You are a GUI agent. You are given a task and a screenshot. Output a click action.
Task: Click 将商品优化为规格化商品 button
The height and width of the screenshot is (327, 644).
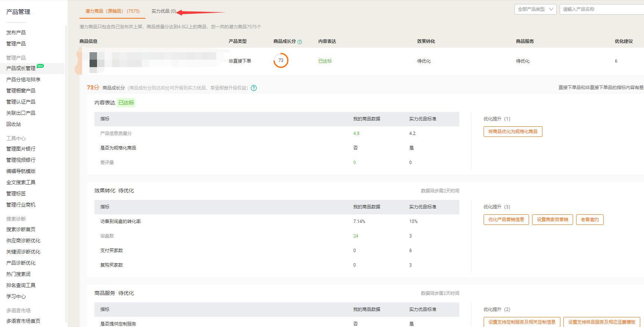point(513,132)
